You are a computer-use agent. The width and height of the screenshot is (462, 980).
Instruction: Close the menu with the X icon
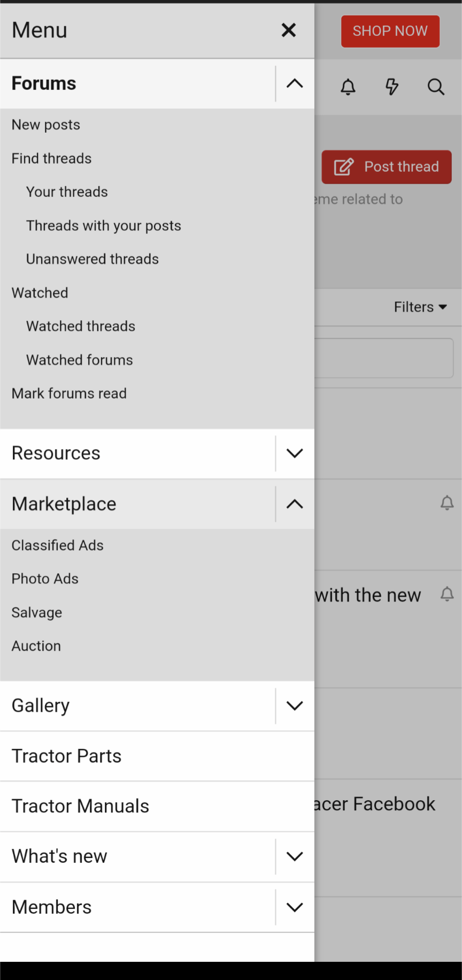(289, 31)
